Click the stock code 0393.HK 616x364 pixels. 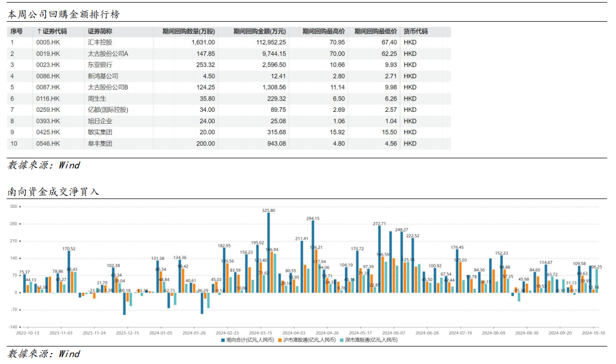click(x=48, y=121)
